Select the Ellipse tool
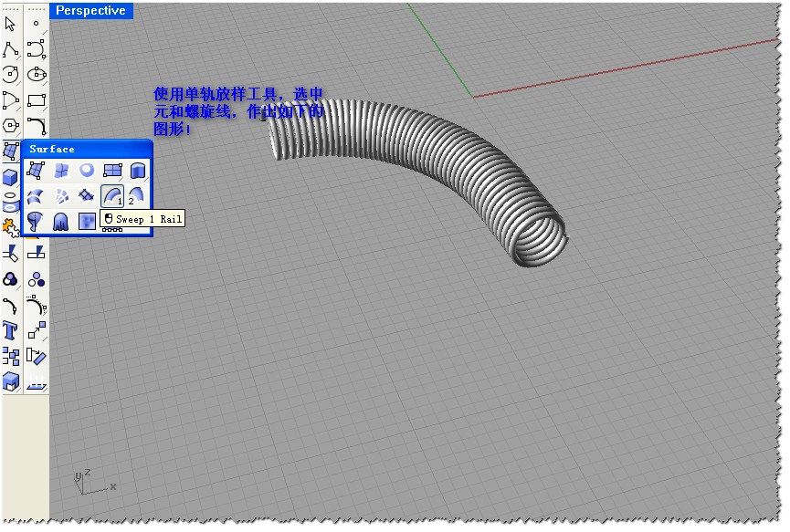790x532 pixels. tap(37, 75)
